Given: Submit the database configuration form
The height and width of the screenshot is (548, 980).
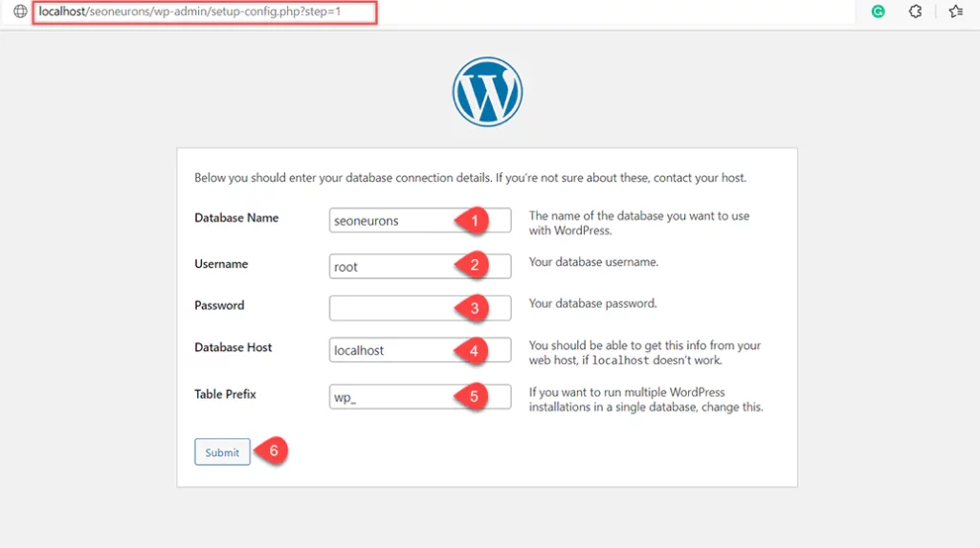Looking at the screenshot, I should (x=222, y=451).
